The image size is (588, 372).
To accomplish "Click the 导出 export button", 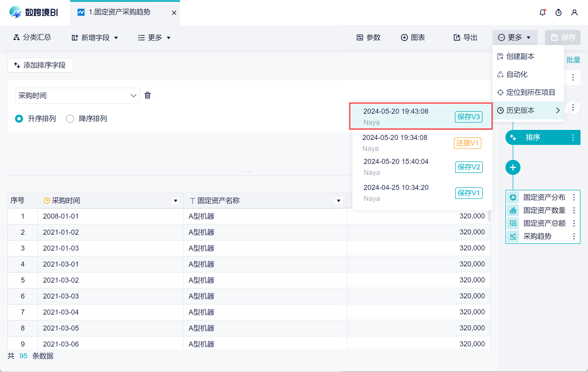I will coord(465,37).
